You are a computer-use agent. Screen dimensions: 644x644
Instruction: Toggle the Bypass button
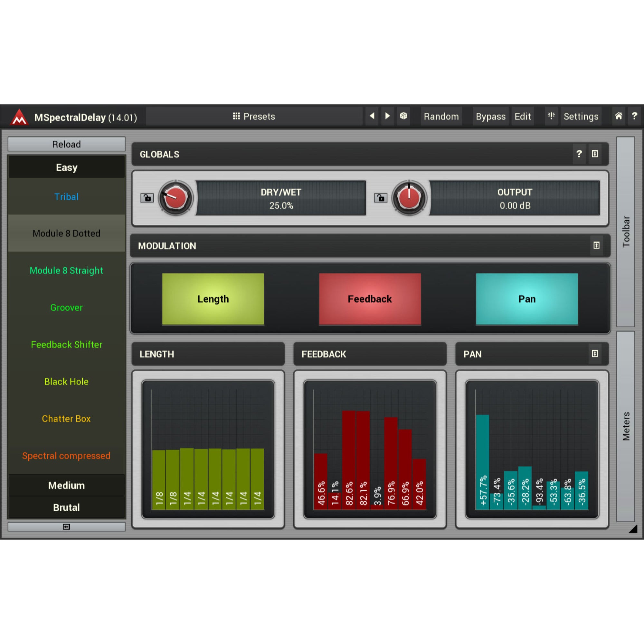click(491, 116)
